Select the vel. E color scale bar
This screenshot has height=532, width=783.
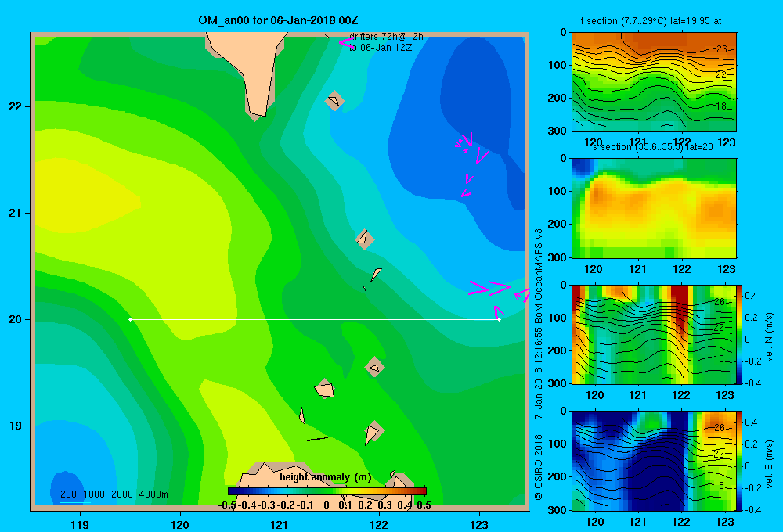tap(739, 461)
